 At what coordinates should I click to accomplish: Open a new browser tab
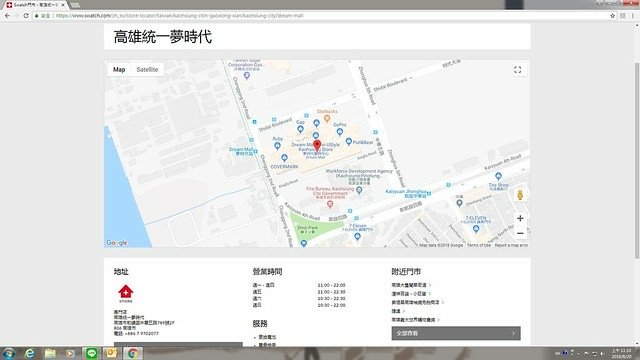click(x=75, y=5)
